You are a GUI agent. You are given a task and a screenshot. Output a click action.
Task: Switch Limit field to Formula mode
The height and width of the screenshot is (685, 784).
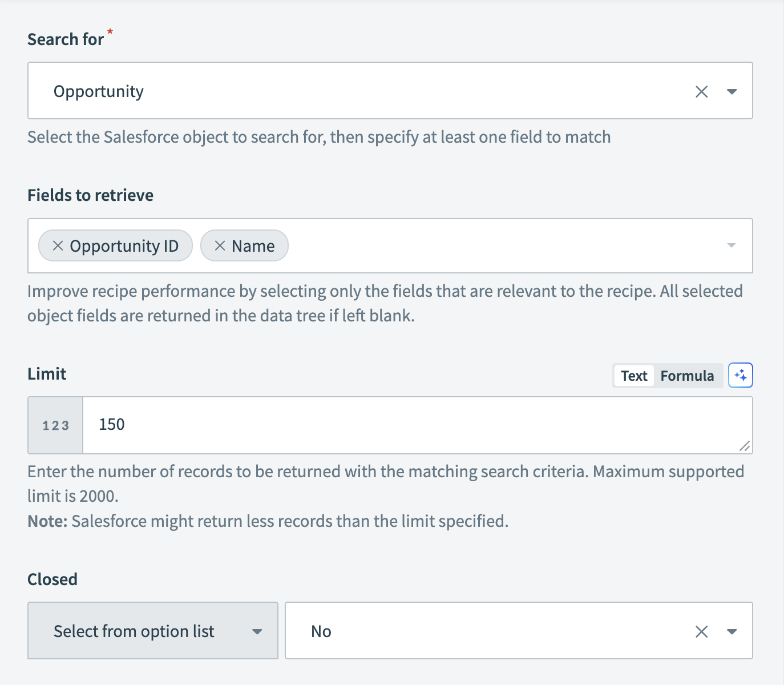[687, 376]
